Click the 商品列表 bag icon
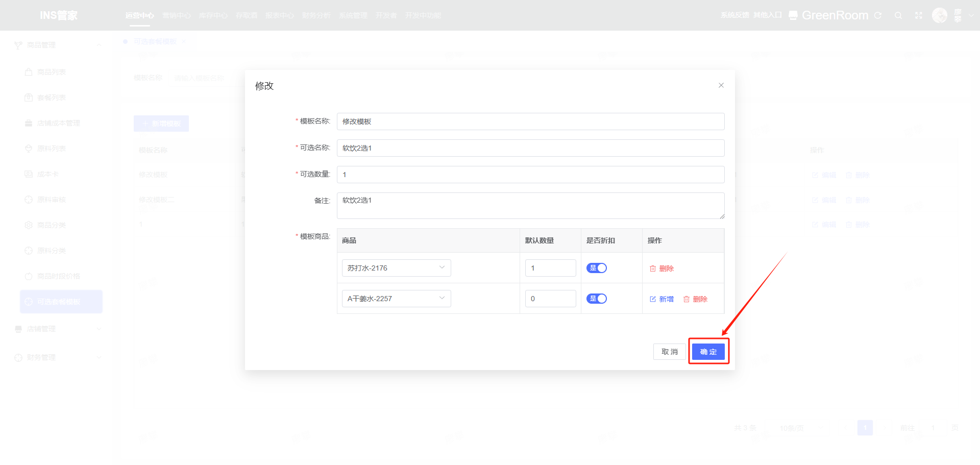The width and height of the screenshot is (980, 465). point(29,72)
